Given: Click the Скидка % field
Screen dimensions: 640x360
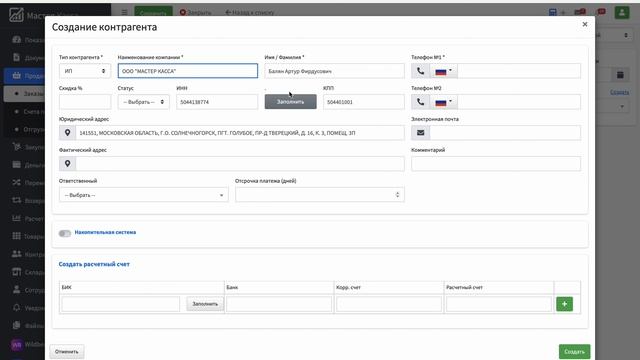Looking at the screenshot, I should 84,102.
